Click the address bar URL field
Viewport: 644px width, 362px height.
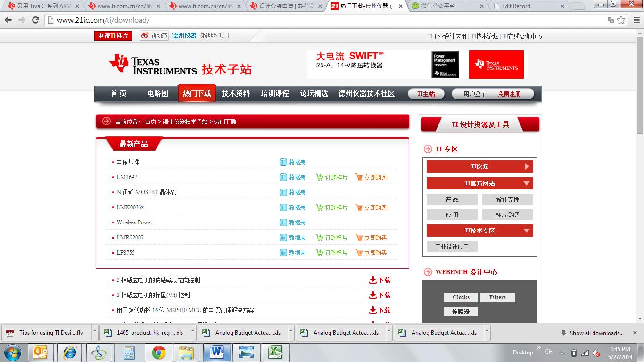tap(325, 20)
